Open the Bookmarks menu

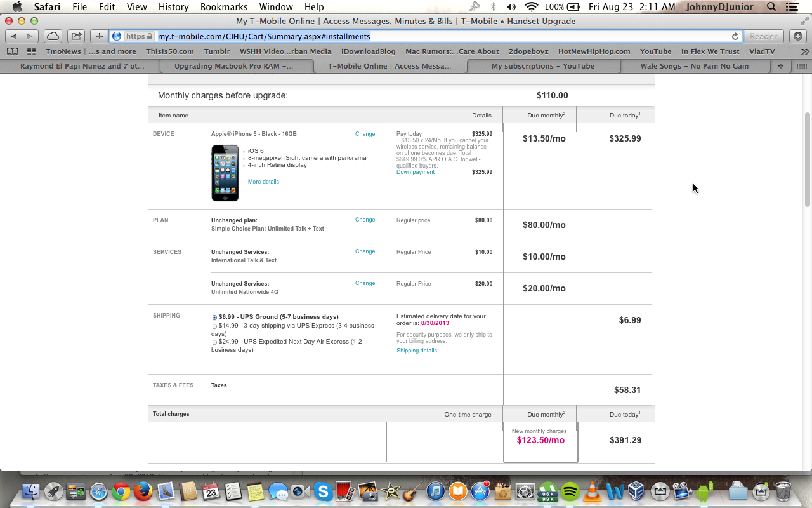pyautogui.click(x=224, y=7)
